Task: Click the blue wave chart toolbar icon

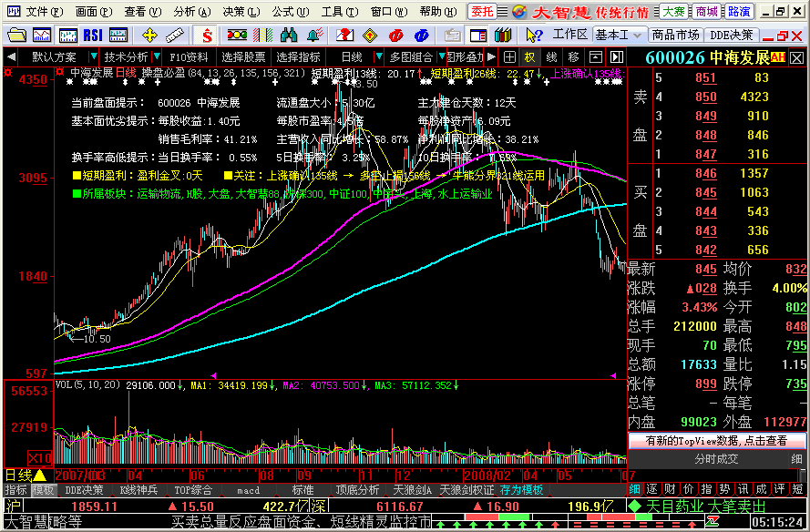Action: point(67,36)
